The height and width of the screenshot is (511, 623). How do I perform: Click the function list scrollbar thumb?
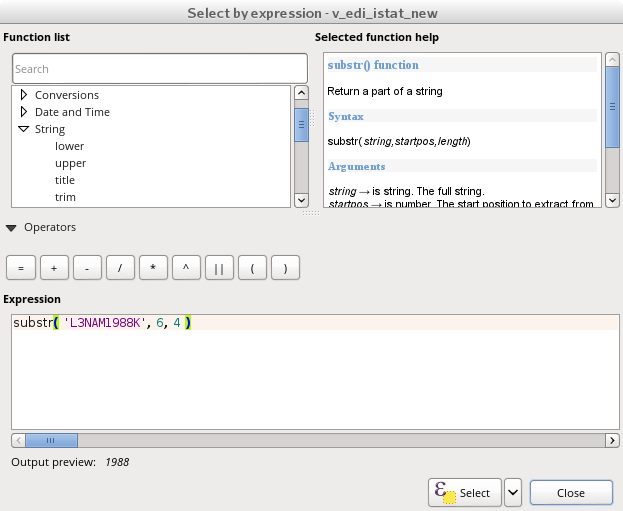click(301, 125)
